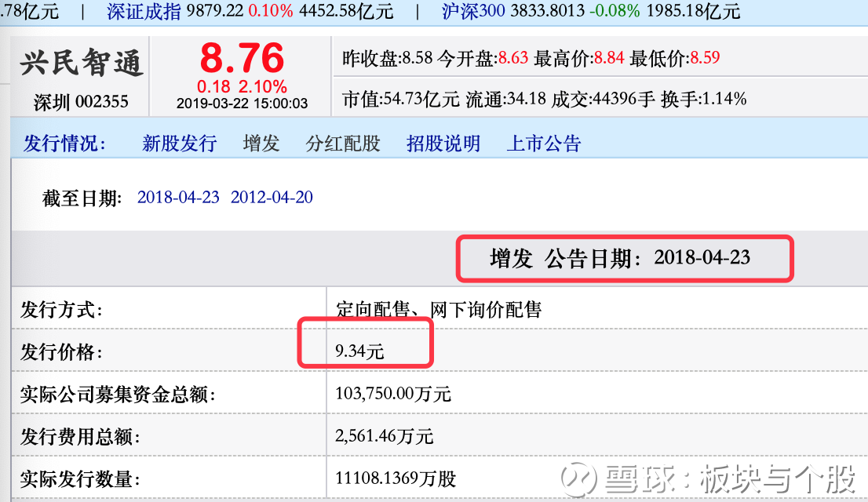Click the 最高价:8.84 value
This screenshot has height=502, width=868.
[579, 57]
